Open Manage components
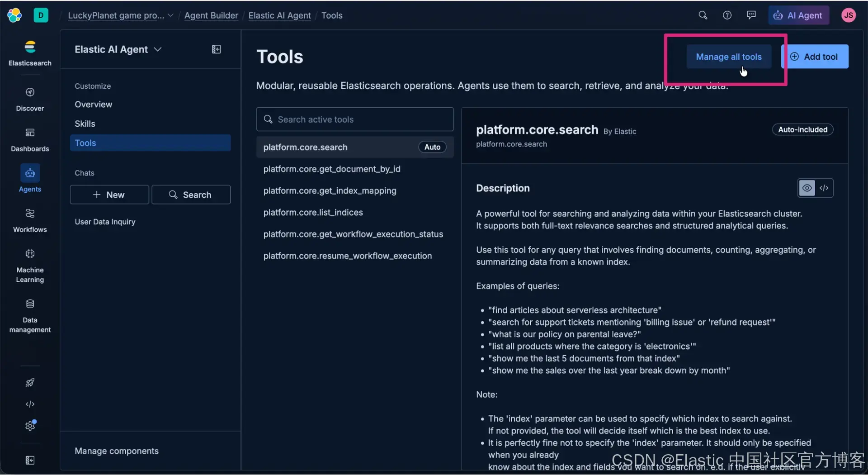Viewport: 868px width, 475px height. (117, 451)
